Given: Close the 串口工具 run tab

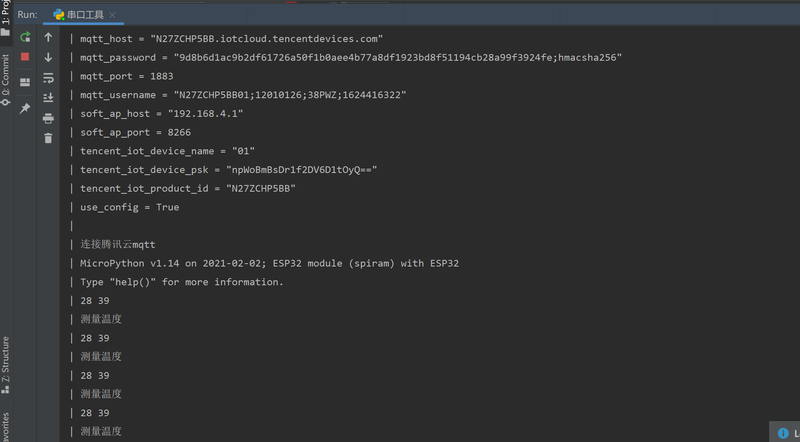Looking at the screenshot, I should point(113,15).
